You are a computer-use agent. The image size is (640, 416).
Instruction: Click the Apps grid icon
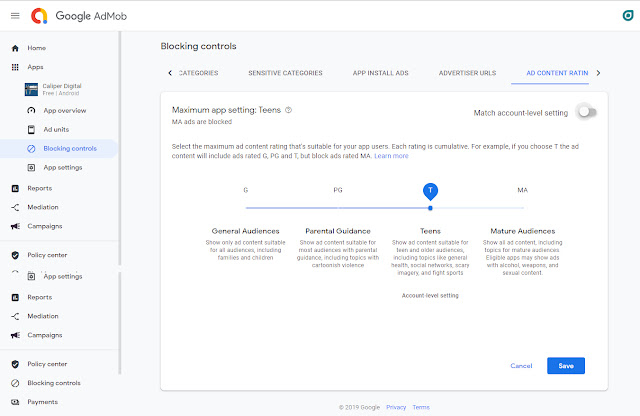15,67
